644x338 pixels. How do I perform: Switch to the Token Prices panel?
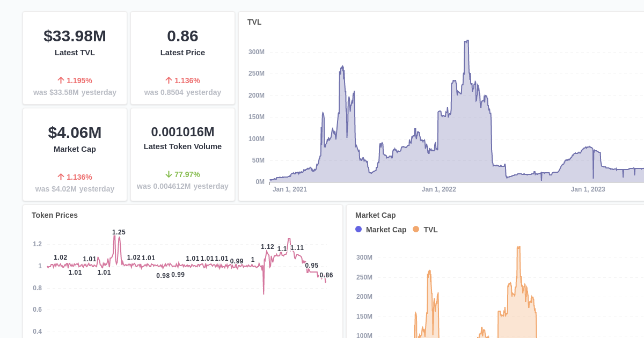(55, 215)
